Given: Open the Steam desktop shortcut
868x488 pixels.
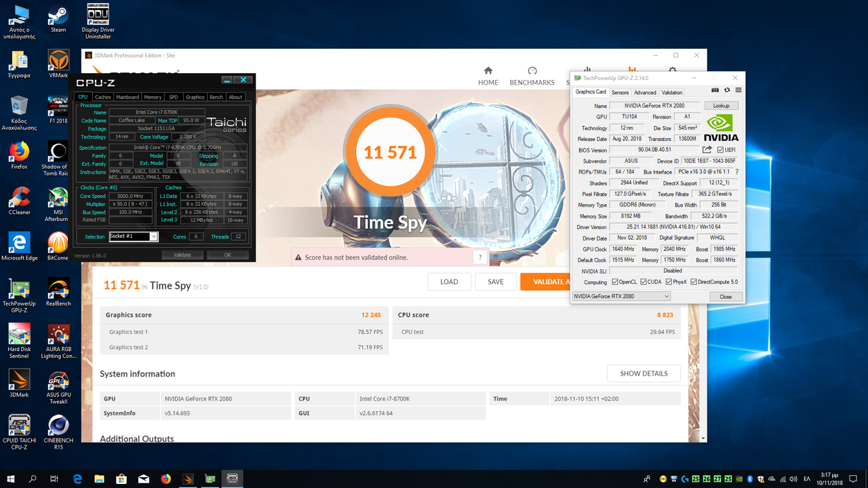Looking at the screenshot, I should pos(58,18).
